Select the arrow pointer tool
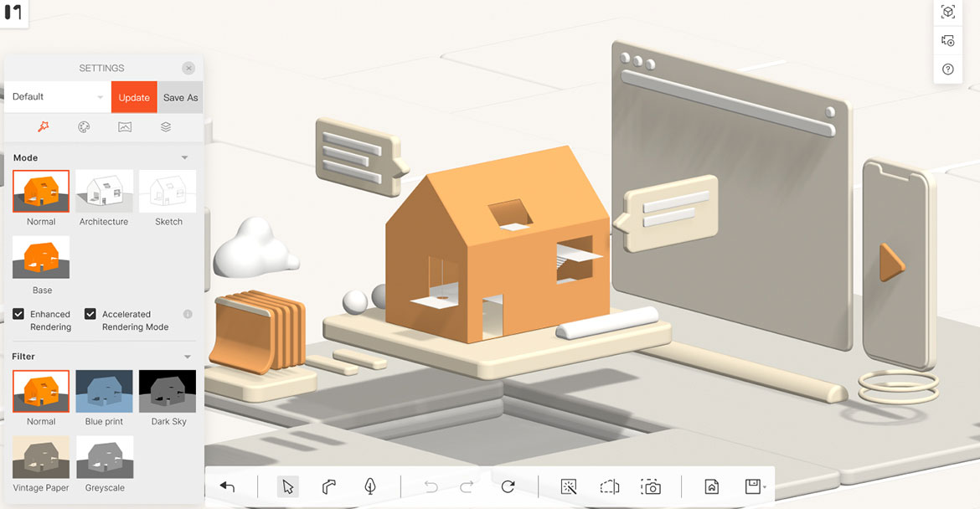Screen dimensions: 980x509 click(x=288, y=487)
